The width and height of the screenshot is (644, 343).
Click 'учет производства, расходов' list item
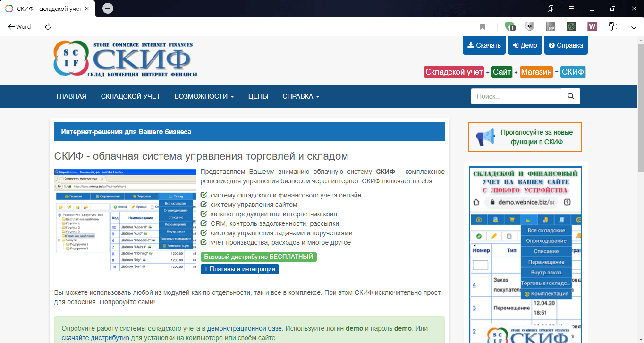pos(281,242)
